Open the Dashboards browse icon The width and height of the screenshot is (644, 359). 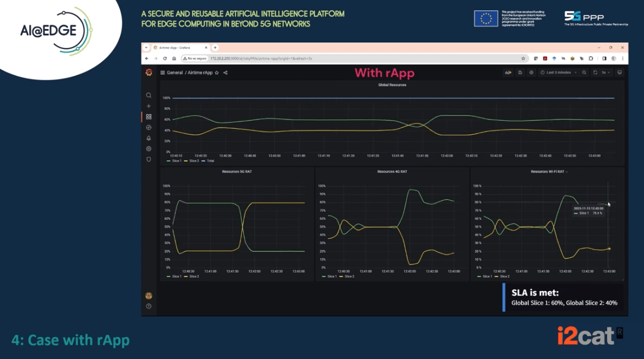click(149, 117)
